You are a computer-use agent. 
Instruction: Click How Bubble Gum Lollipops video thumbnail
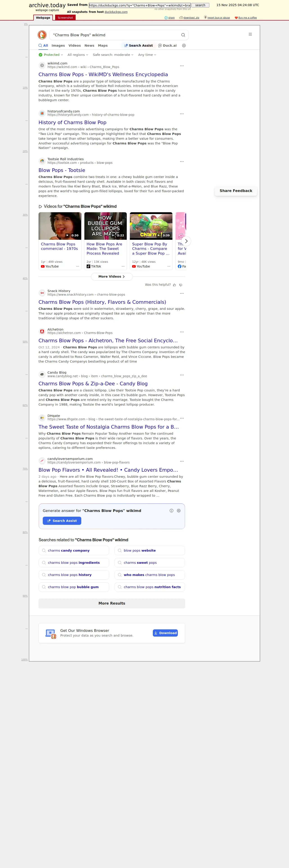106,226
